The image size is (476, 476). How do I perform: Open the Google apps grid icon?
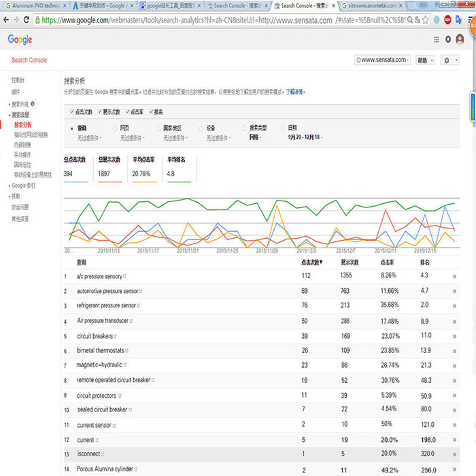coord(437,39)
